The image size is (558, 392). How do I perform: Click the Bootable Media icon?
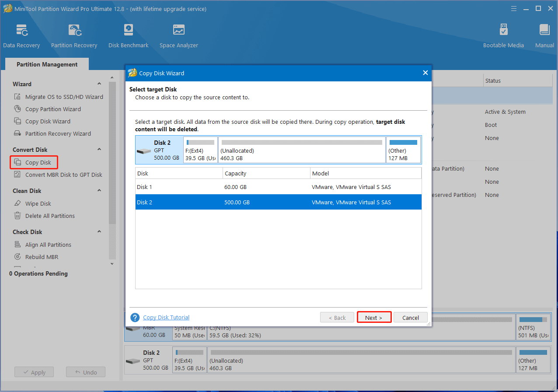(503, 36)
